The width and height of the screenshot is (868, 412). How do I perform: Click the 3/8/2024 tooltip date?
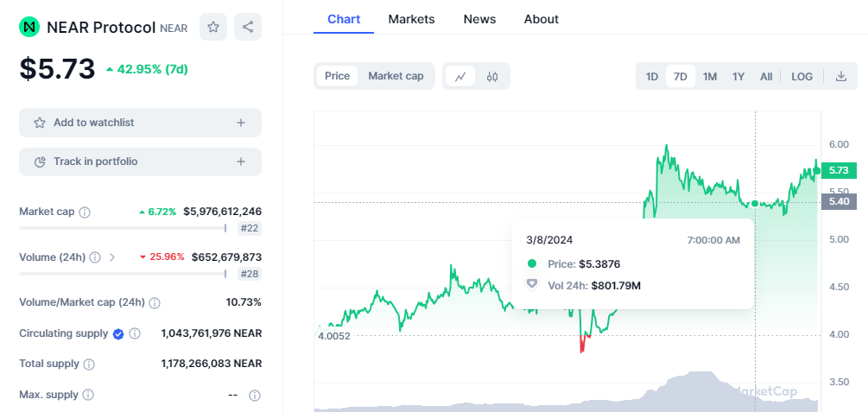click(x=549, y=240)
